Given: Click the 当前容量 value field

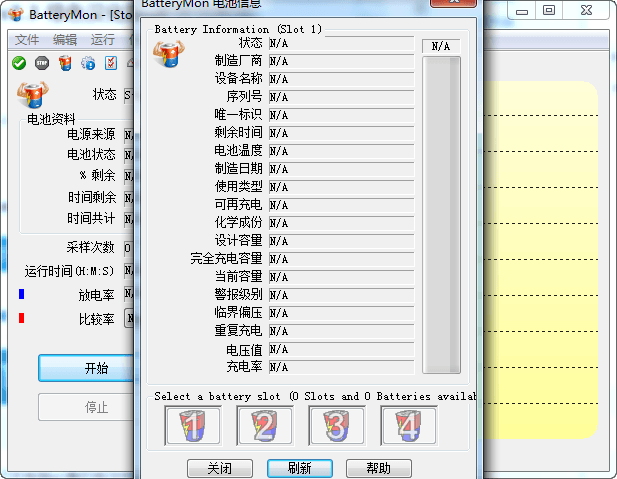Looking at the screenshot, I should 342,277.
